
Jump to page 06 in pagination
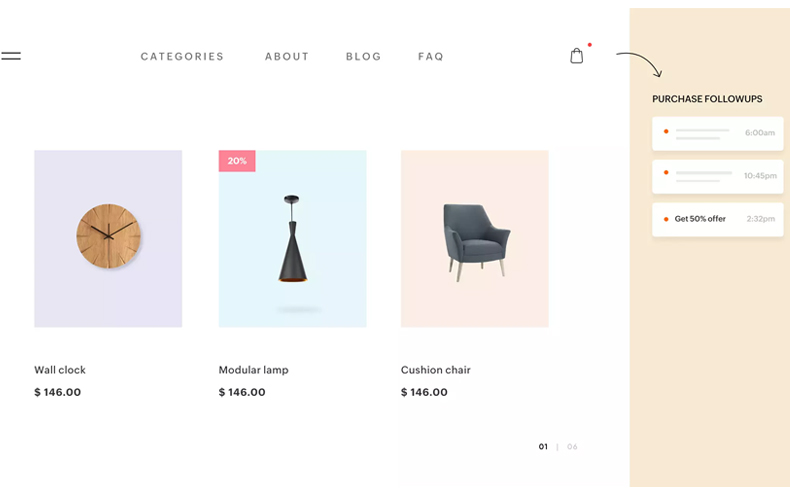click(x=572, y=447)
